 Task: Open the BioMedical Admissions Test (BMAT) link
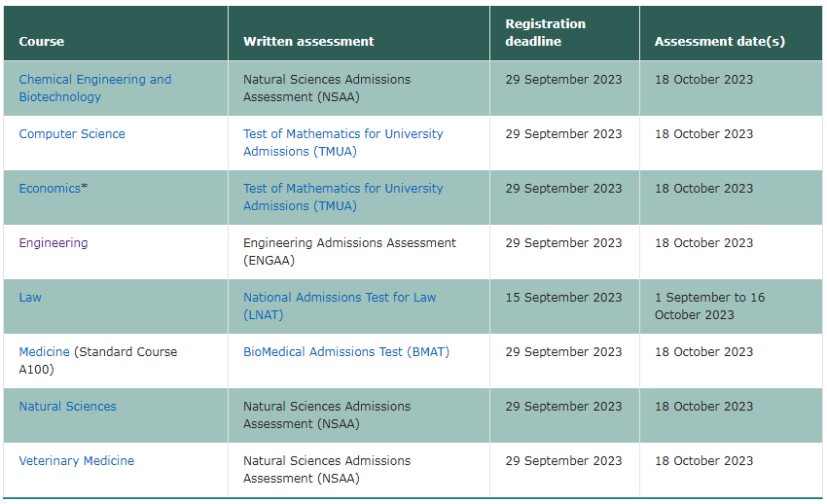[346, 352]
